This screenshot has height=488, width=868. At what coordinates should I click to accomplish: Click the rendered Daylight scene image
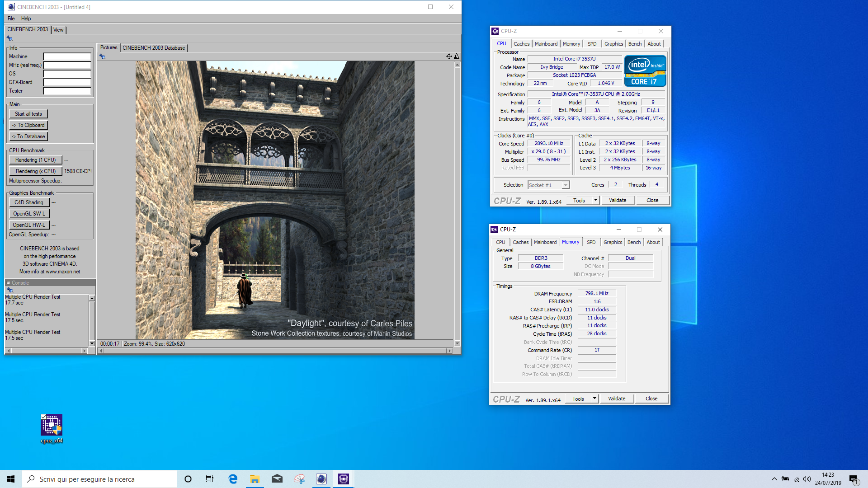[275, 200]
